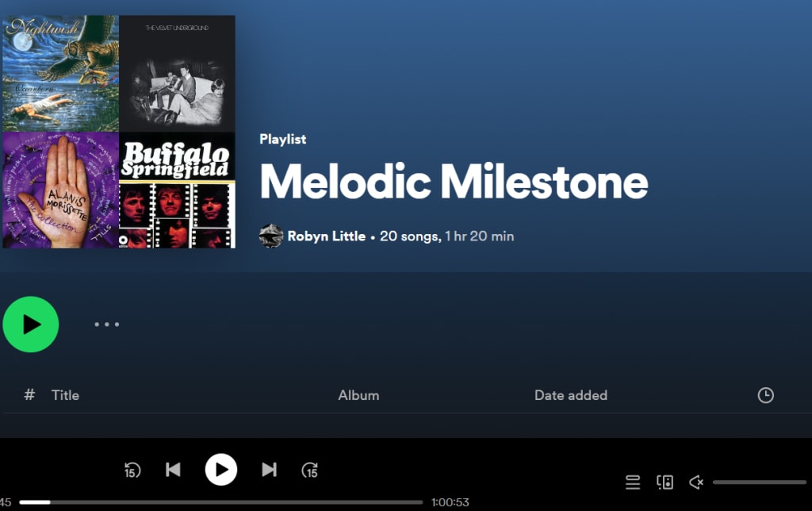
Task: Sort by the duration clock icon
Action: click(x=765, y=395)
